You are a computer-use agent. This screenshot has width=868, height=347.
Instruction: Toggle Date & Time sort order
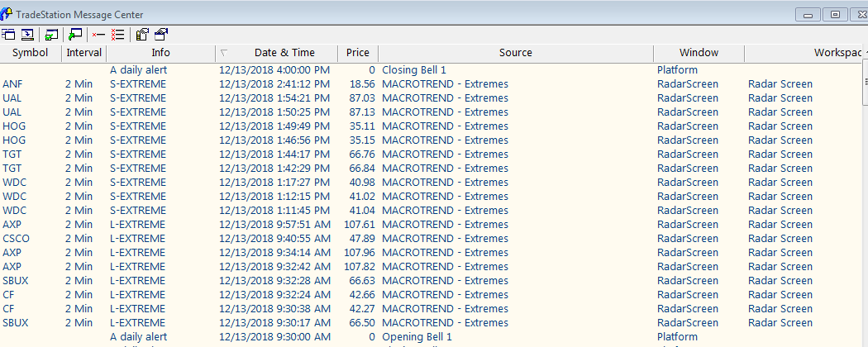click(277, 53)
